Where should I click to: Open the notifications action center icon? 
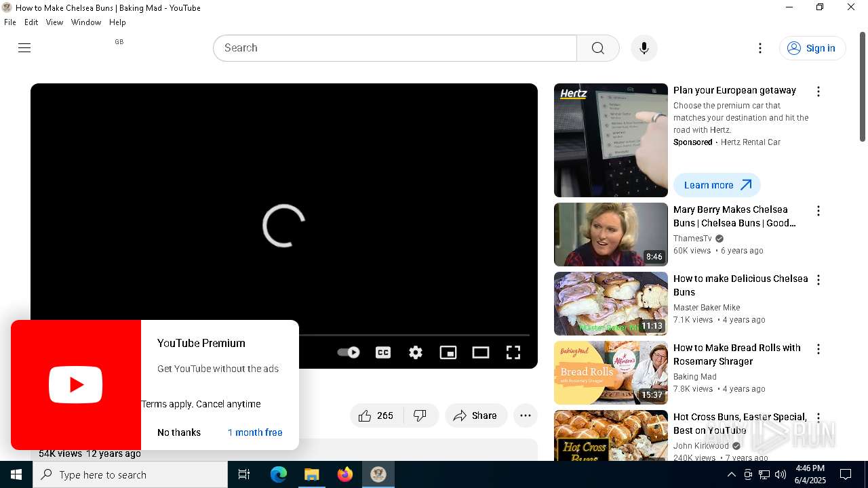846,474
